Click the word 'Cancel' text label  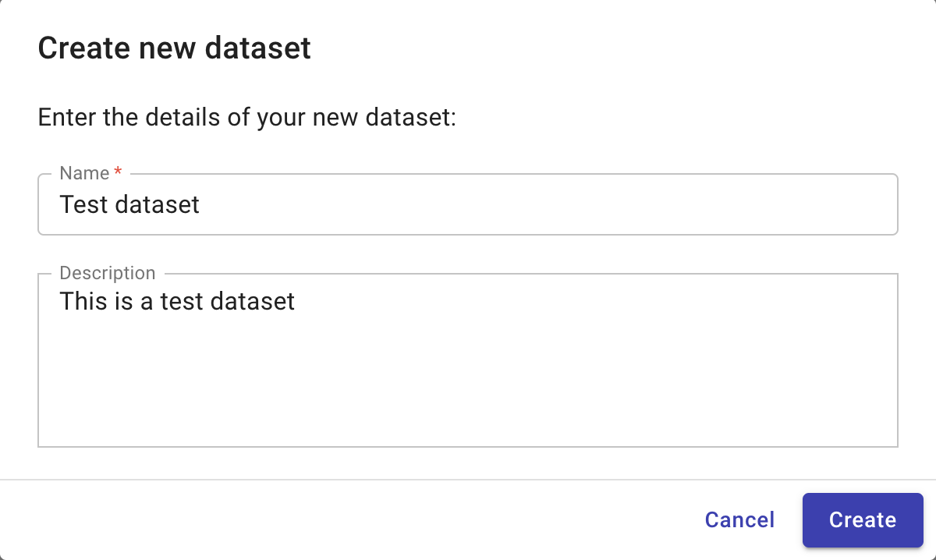coord(739,520)
